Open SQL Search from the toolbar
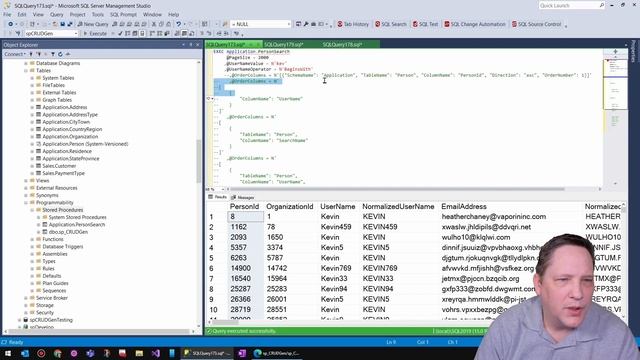The image size is (640, 360). [x=391, y=24]
